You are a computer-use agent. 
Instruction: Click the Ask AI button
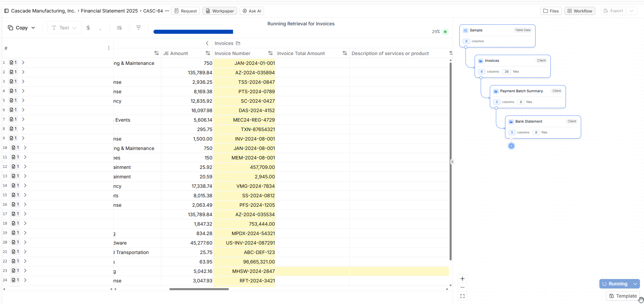click(x=252, y=11)
